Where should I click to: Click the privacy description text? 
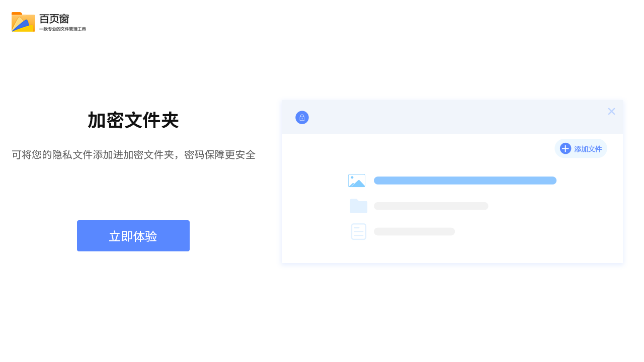pyautogui.click(x=133, y=155)
